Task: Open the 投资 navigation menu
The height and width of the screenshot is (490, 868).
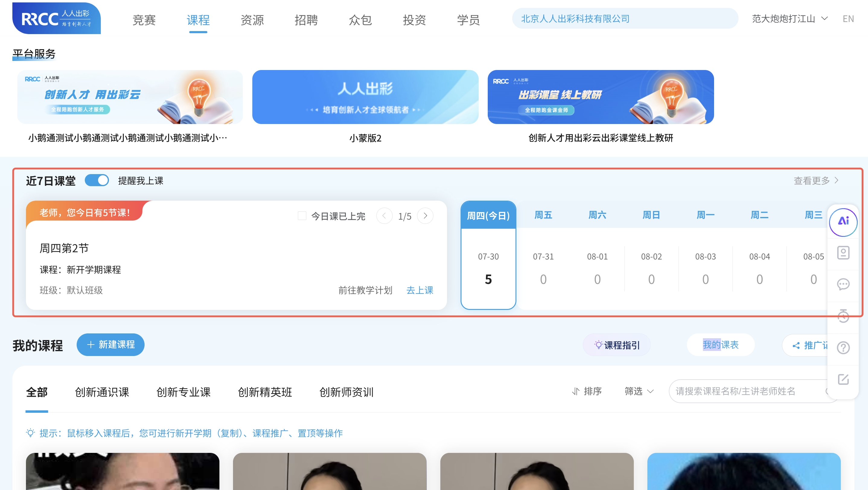Action: tap(414, 20)
